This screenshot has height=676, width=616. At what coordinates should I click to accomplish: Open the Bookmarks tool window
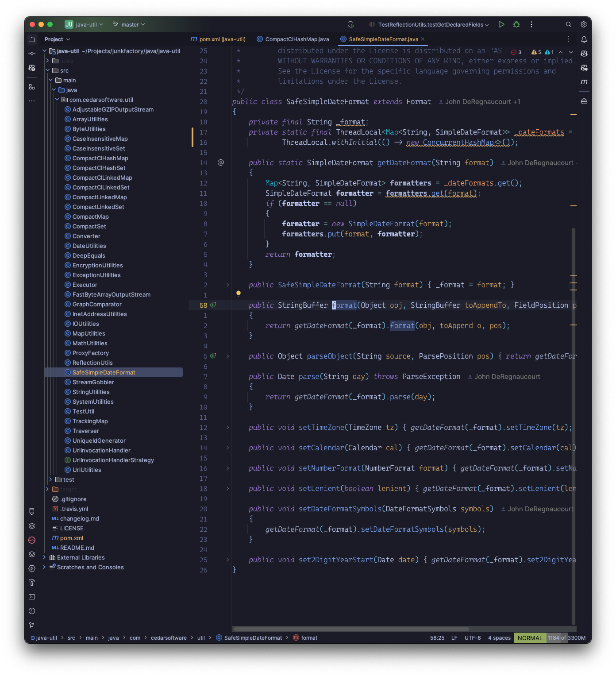pos(32,512)
